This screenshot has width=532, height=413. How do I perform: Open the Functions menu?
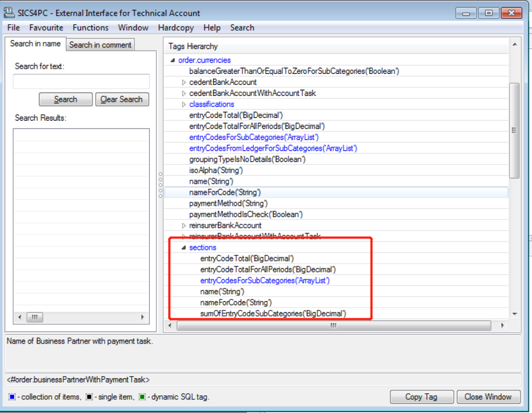point(90,28)
